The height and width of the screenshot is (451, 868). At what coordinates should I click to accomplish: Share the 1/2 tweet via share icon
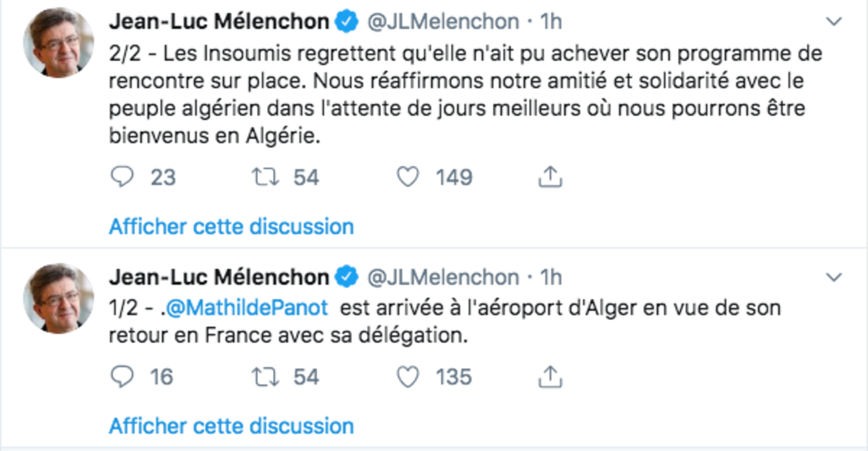tap(550, 376)
